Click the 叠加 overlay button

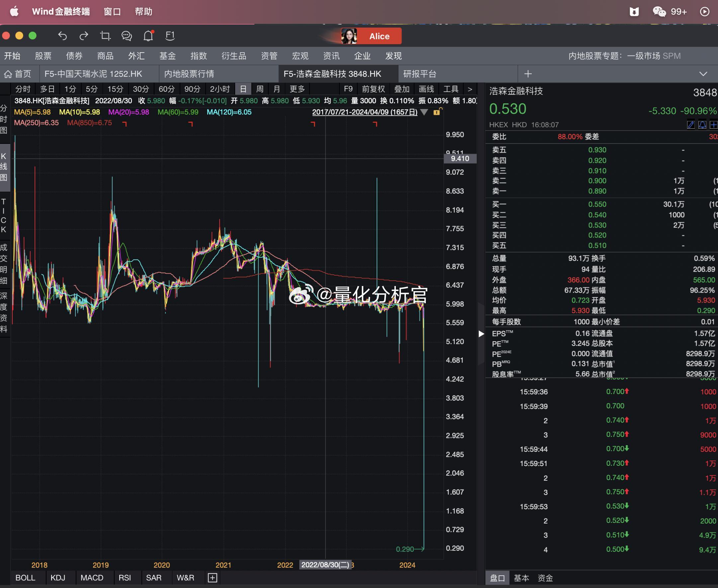(402, 89)
